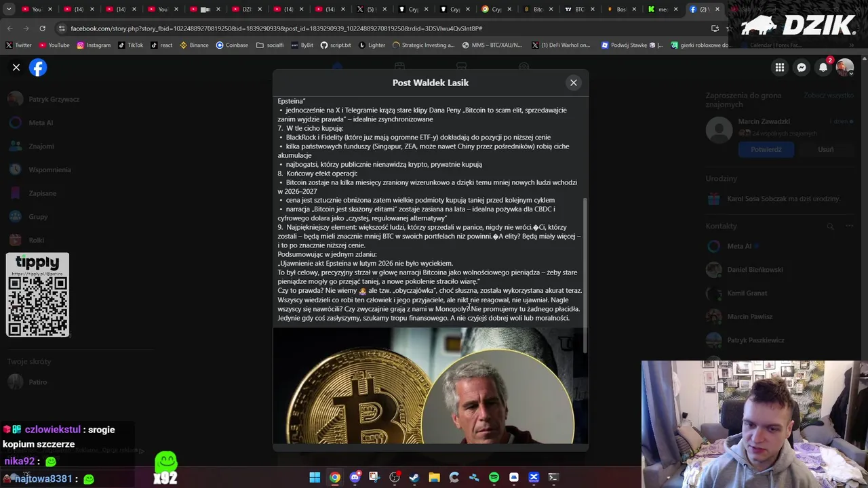Open Znajomi in the left sidebar
This screenshot has height=488, width=868.
31,146
